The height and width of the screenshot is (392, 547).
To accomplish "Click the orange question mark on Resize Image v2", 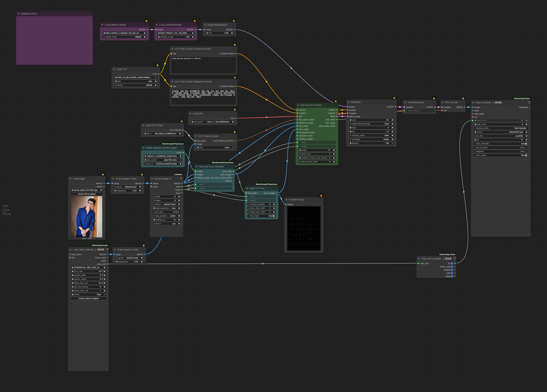I will (x=181, y=179).
